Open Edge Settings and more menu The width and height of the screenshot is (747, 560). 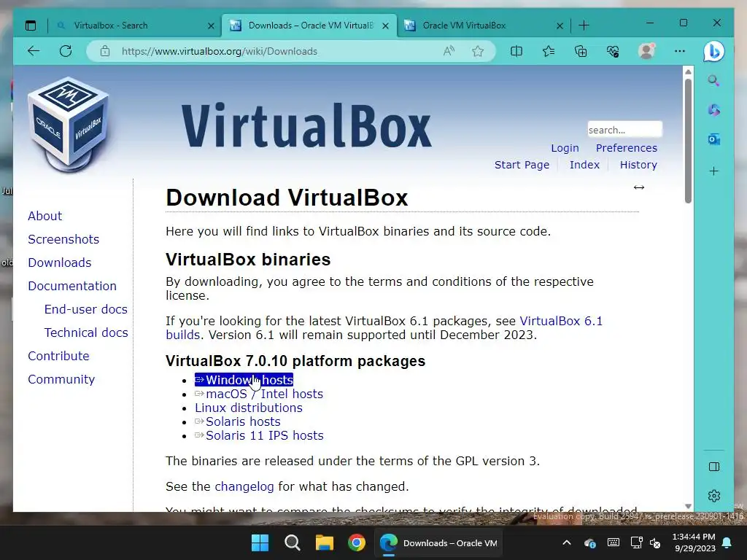click(680, 51)
